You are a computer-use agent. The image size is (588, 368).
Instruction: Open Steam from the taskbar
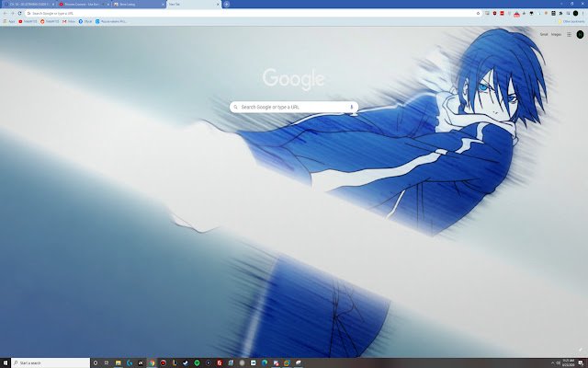point(186,362)
